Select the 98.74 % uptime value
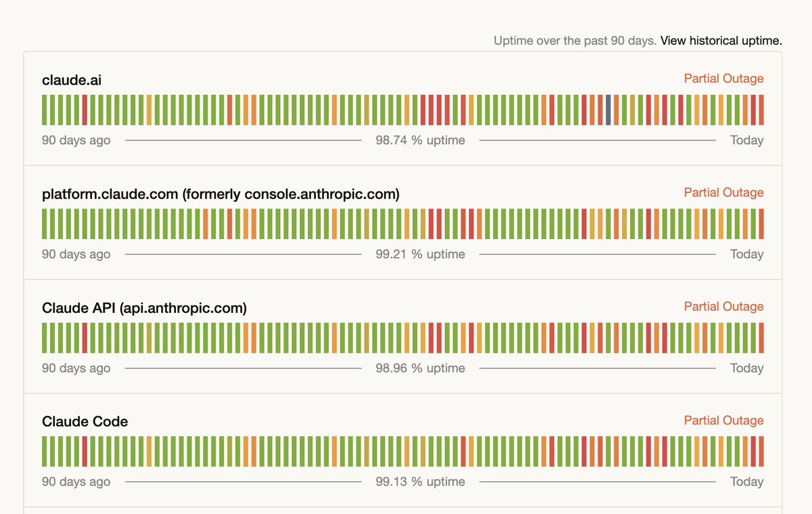This screenshot has height=514, width=812. tap(420, 140)
